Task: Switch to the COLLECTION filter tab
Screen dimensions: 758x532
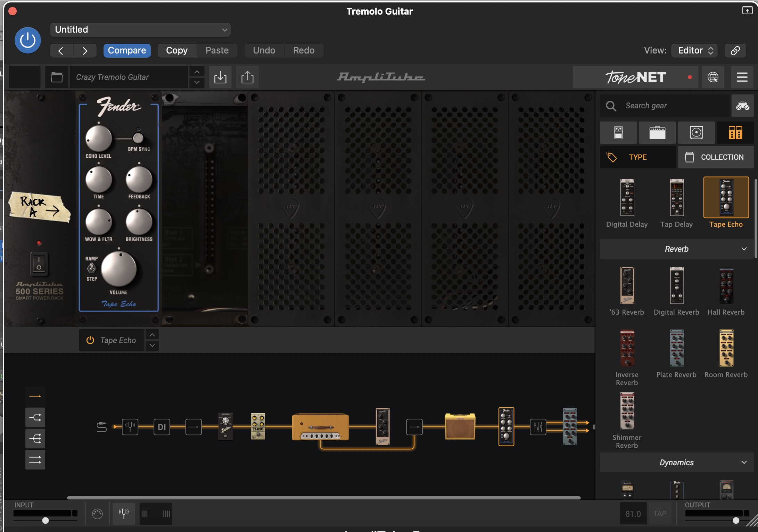Action: pos(716,157)
